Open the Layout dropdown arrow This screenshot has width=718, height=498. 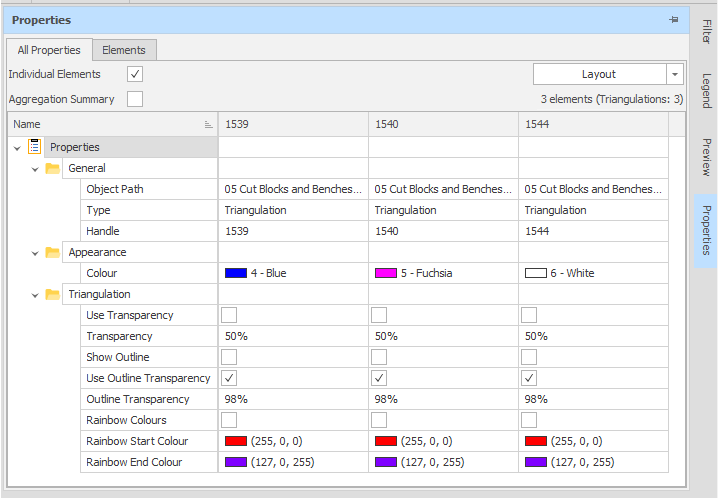pyautogui.click(x=675, y=74)
